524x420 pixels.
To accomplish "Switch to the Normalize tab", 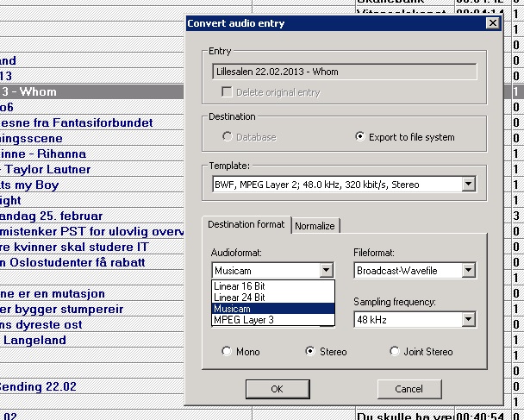I will coord(315,226).
